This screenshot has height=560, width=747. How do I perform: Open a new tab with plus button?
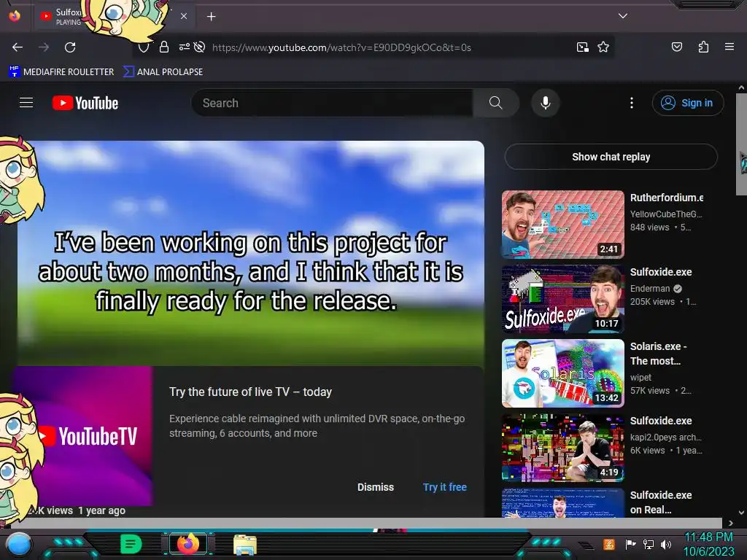[x=211, y=17]
